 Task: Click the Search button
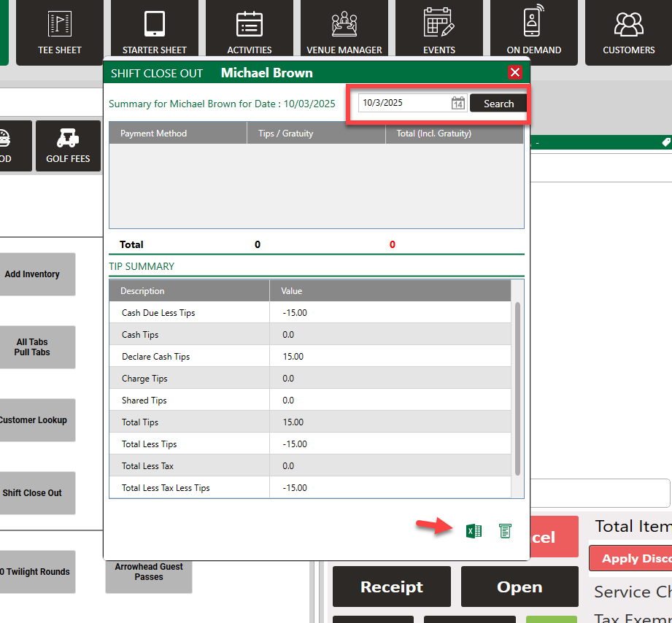click(x=498, y=104)
